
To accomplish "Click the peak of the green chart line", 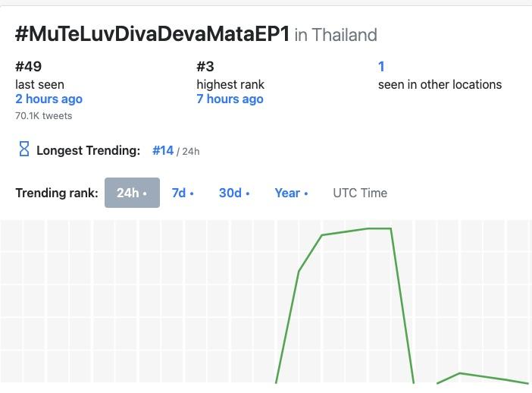I will [x=380, y=228].
